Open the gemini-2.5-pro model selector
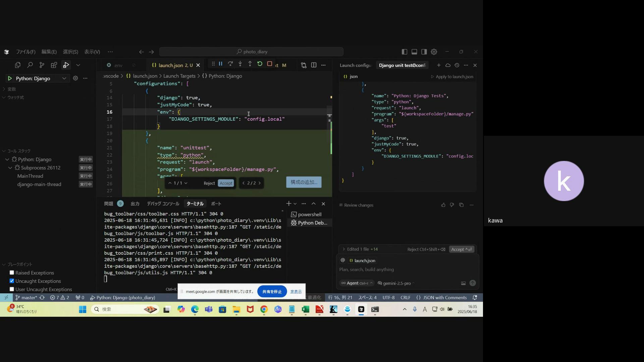 click(x=396, y=283)
